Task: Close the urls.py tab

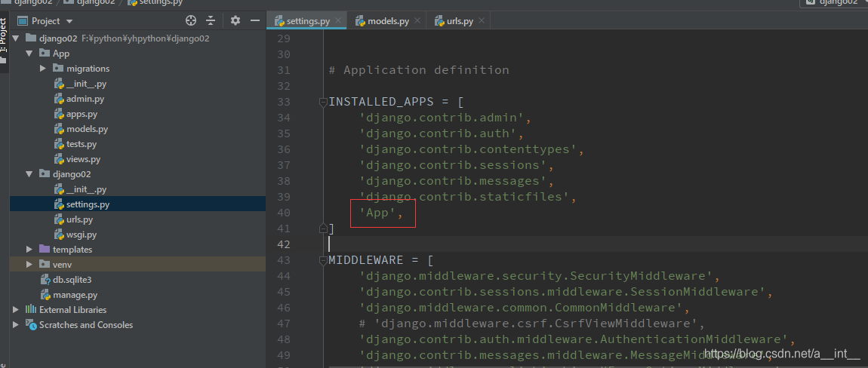Action: (481, 21)
